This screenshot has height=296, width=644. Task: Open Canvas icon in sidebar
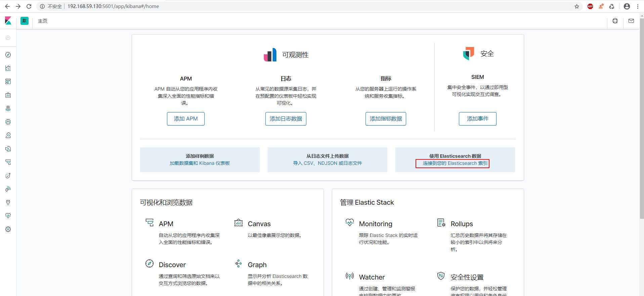tap(8, 95)
